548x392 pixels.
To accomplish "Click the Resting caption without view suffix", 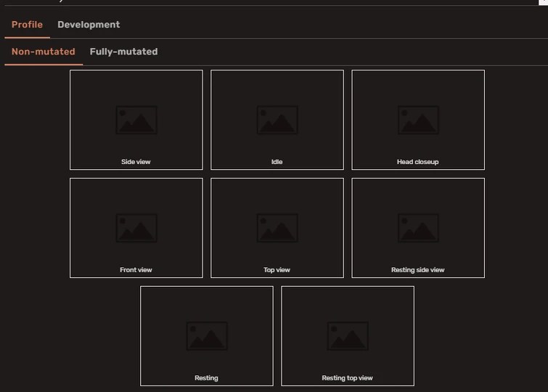I will pos(206,378).
